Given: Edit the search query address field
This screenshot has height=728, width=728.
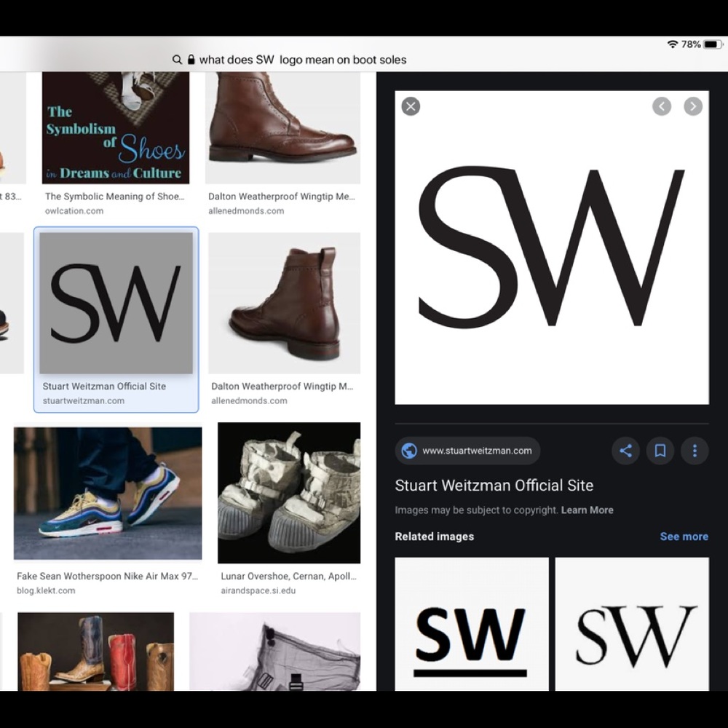Looking at the screenshot, I should tap(303, 60).
